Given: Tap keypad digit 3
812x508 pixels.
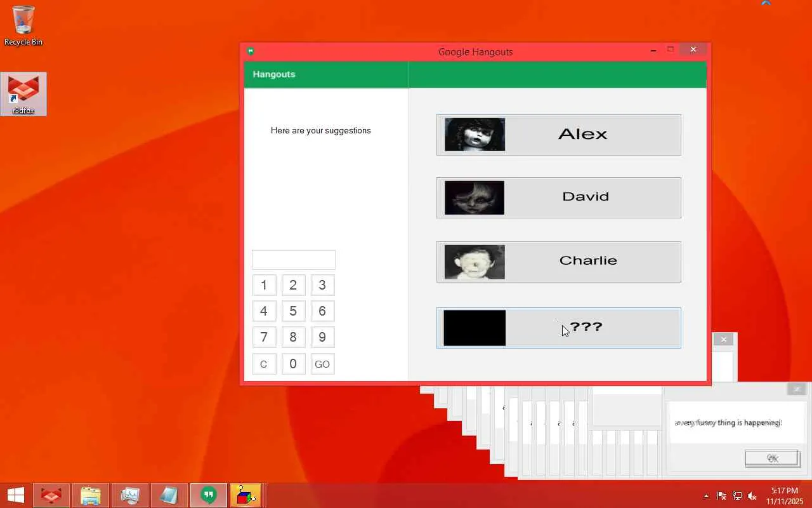Looking at the screenshot, I should point(322,285).
